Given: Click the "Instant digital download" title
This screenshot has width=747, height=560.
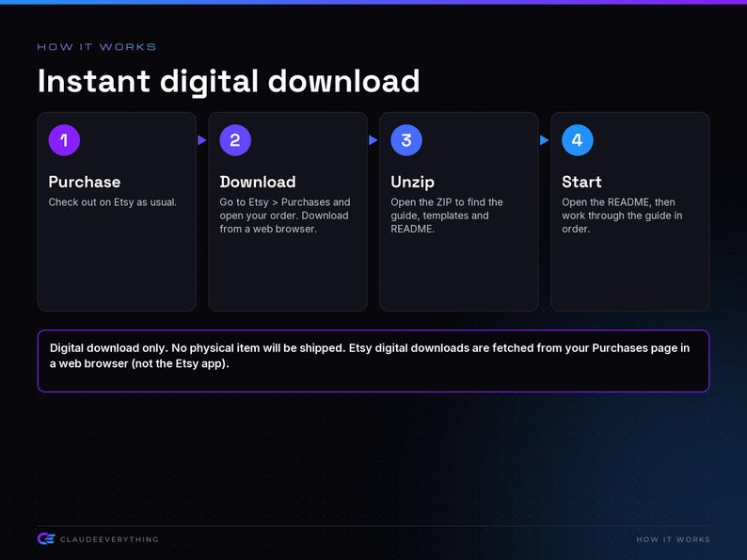Looking at the screenshot, I should coord(229,81).
